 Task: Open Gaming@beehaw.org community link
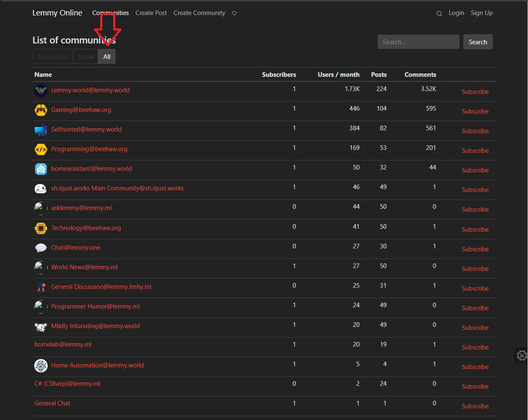(x=81, y=110)
